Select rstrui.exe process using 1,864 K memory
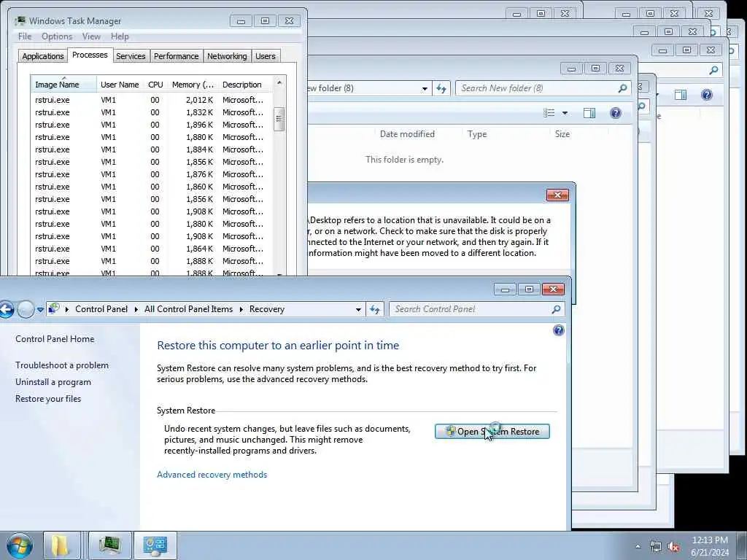Image resolution: width=747 pixels, height=560 pixels. pos(152,249)
